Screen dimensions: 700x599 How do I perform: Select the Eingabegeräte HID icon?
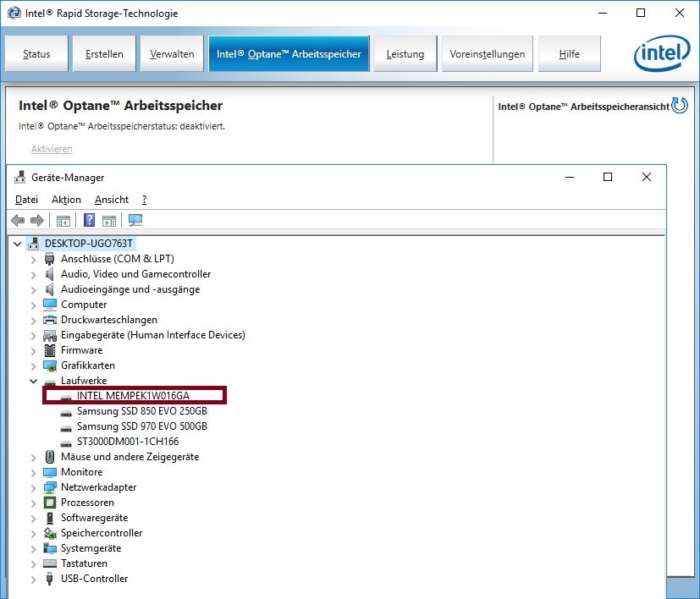[x=50, y=335]
